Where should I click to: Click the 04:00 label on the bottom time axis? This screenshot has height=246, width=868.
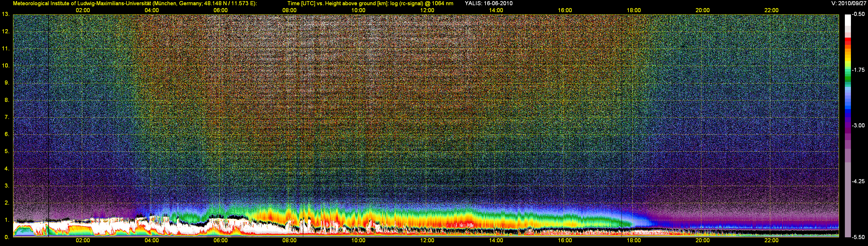(x=152, y=241)
